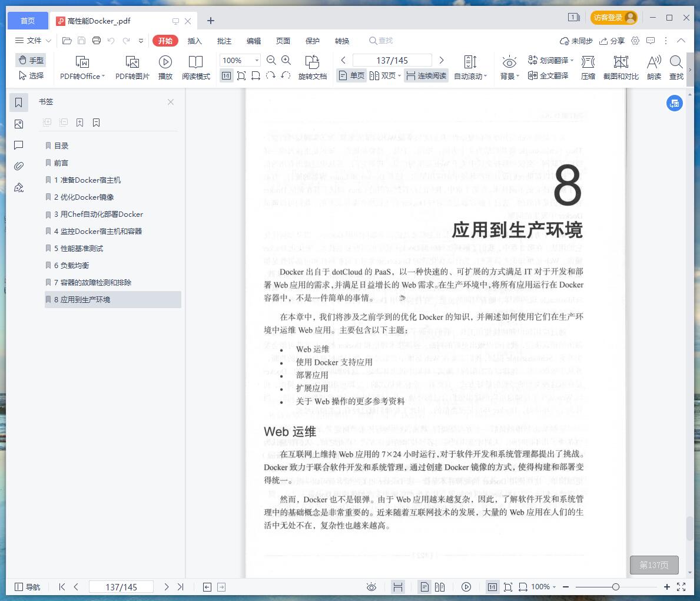700x601 pixels.
Task: Open 截图和对比 tool
Action: [621, 68]
